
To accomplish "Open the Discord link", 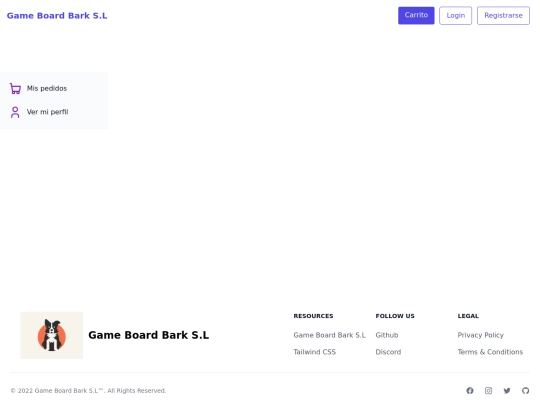I will [x=388, y=352].
